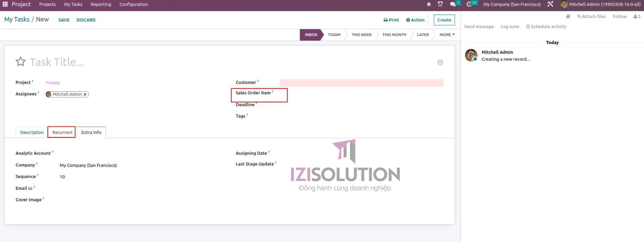Mark the task priority star
Screen dimensions: 644x242
pos(21,61)
